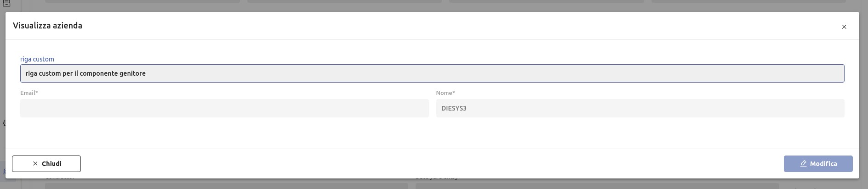
Task: Click the DIESYS3 text value
Action: click(454, 108)
